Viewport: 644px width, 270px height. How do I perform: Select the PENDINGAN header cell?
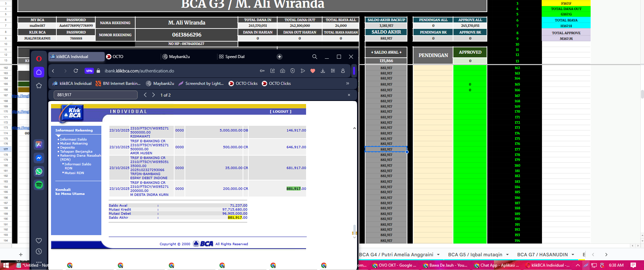click(x=433, y=55)
